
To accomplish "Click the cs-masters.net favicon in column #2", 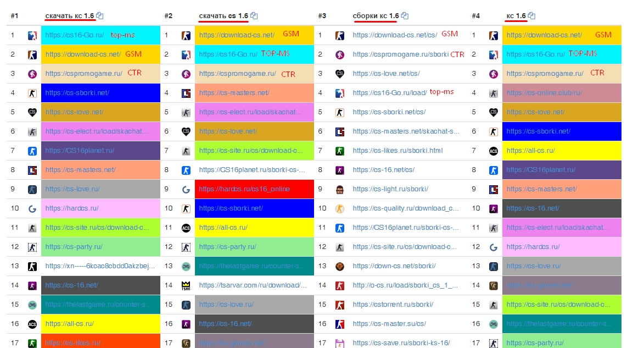I will coord(186,93).
